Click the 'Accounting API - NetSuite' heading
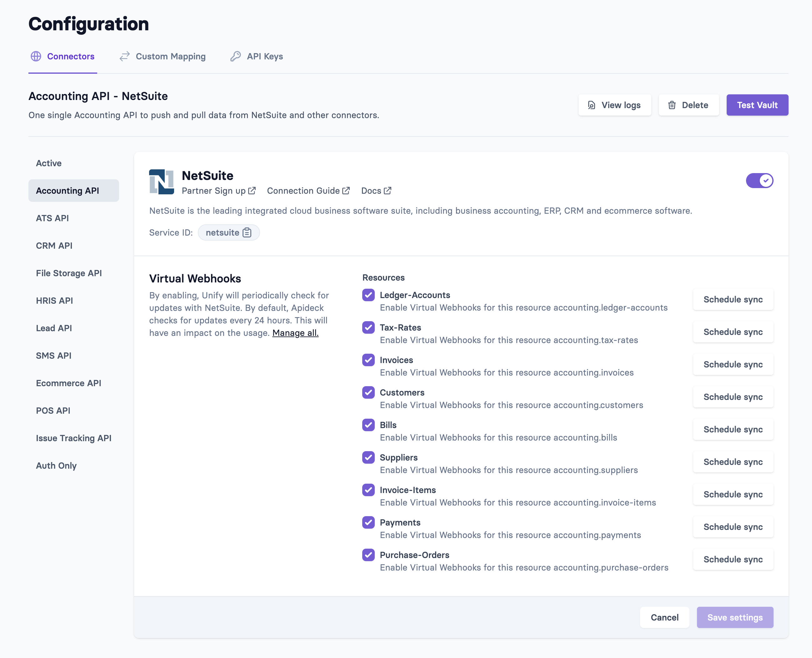This screenshot has width=812, height=658. click(x=98, y=96)
